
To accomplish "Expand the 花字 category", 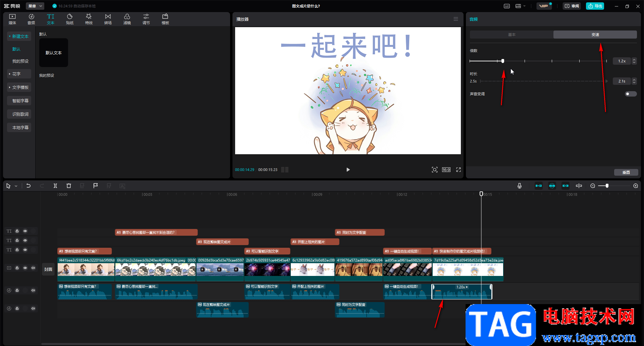I will (19, 74).
